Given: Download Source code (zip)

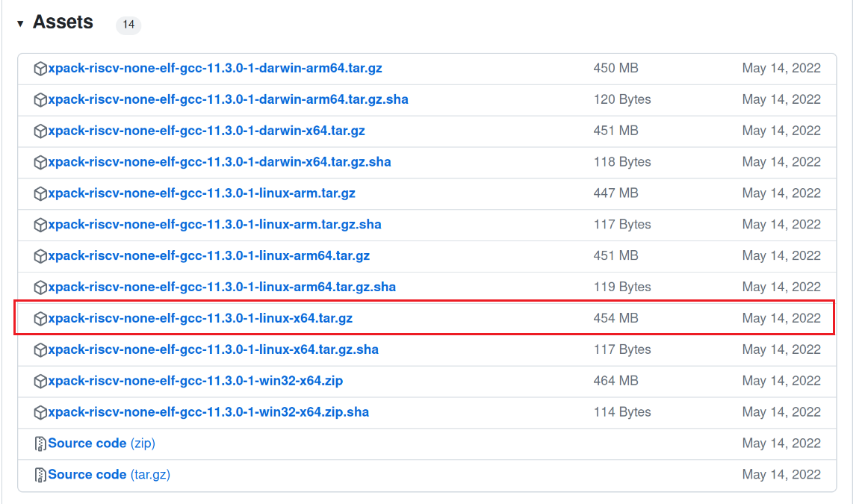Looking at the screenshot, I should tap(102, 444).
